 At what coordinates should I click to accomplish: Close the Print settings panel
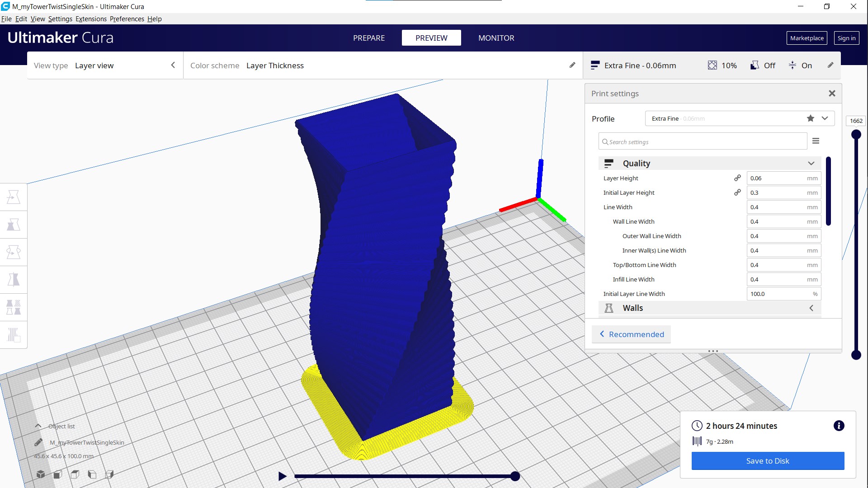click(832, 94)
